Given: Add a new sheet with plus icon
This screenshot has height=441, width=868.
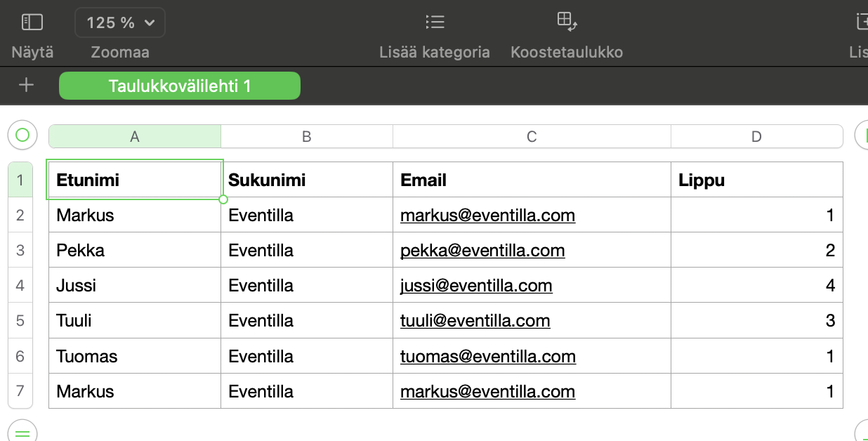Looking at the screenshot, I should [x=26, y=86].
